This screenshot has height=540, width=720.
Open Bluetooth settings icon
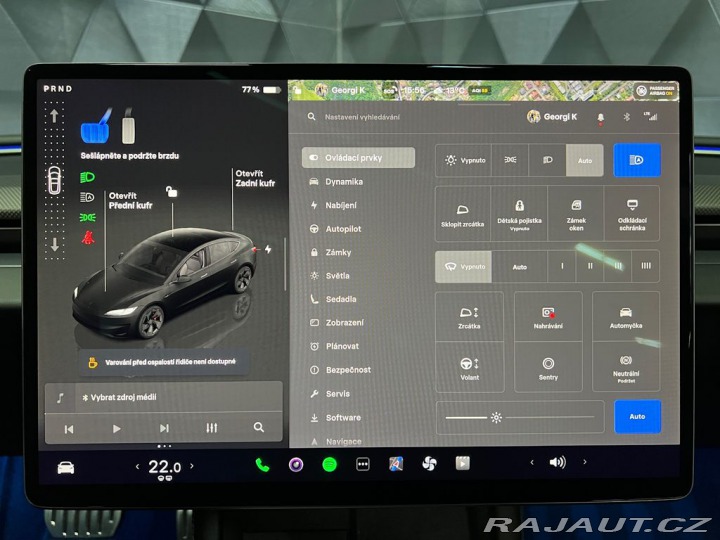626,117
